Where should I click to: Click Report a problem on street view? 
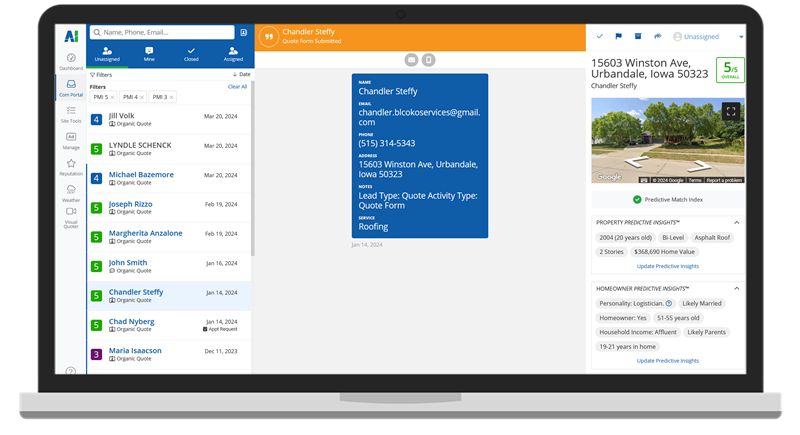coord(724,181)
